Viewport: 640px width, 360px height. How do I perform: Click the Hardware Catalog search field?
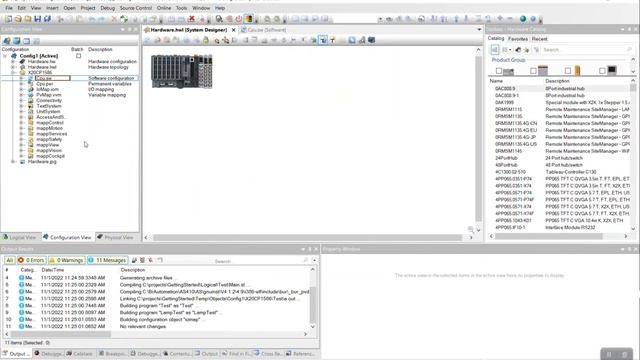(x=588, y=50)
